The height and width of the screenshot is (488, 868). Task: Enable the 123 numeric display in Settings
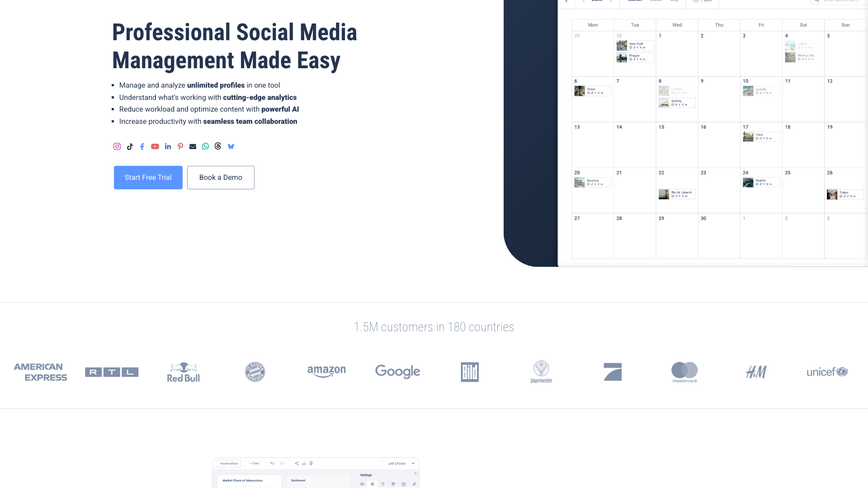pos(362,485)
